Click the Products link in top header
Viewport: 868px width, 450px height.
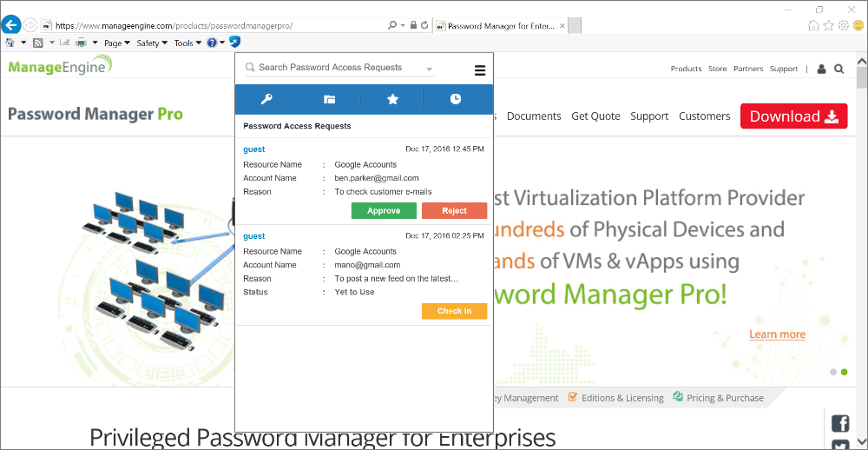(686, 69)
